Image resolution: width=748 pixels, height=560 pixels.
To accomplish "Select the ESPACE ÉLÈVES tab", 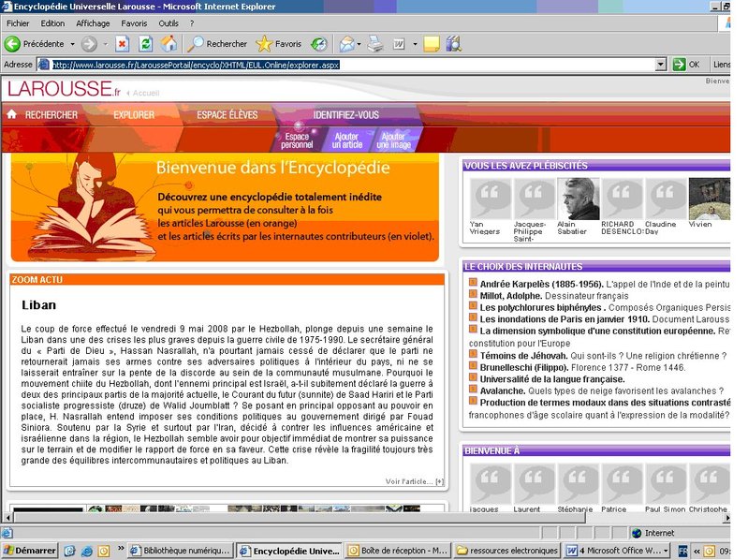I will point(227,115).
